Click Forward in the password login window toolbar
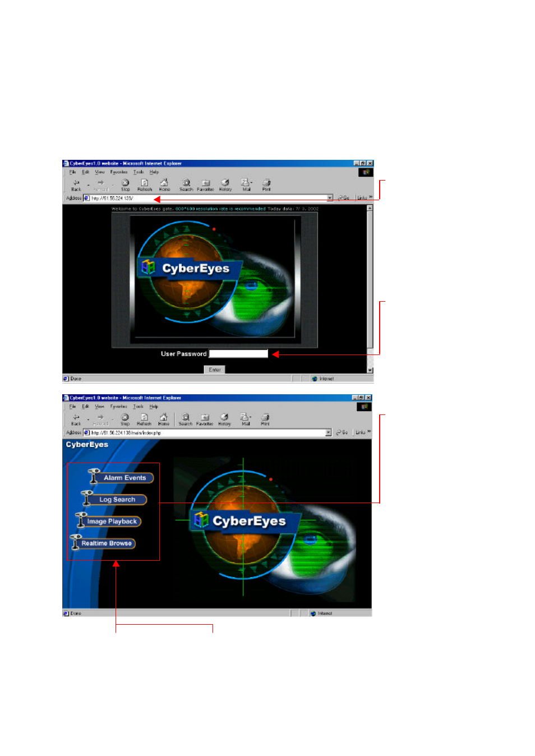 click(101, 185)
